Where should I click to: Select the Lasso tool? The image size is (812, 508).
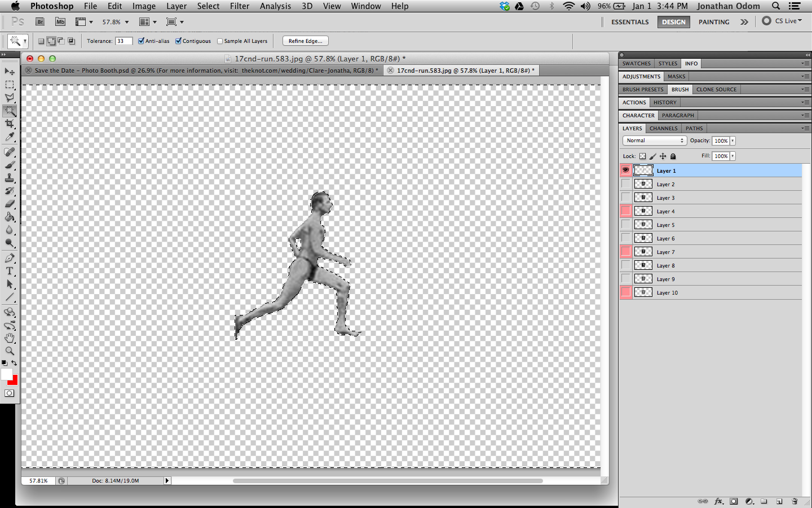tap(9, 97)
